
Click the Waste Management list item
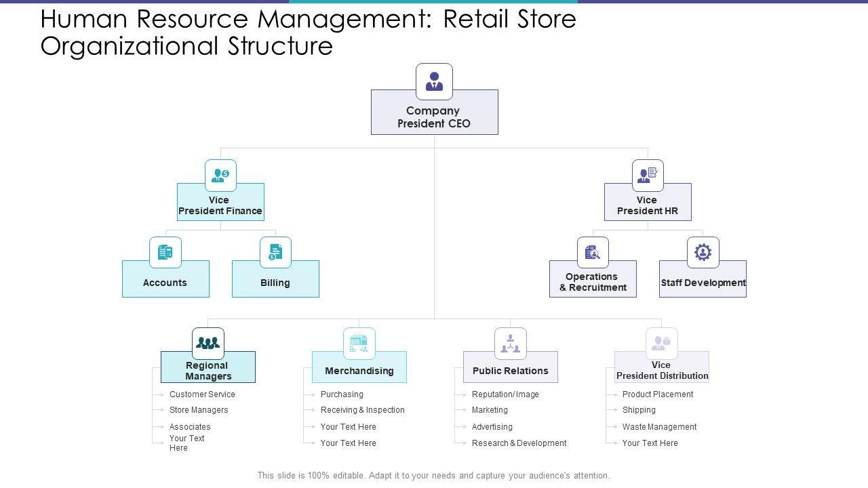[x=659, y=427]
